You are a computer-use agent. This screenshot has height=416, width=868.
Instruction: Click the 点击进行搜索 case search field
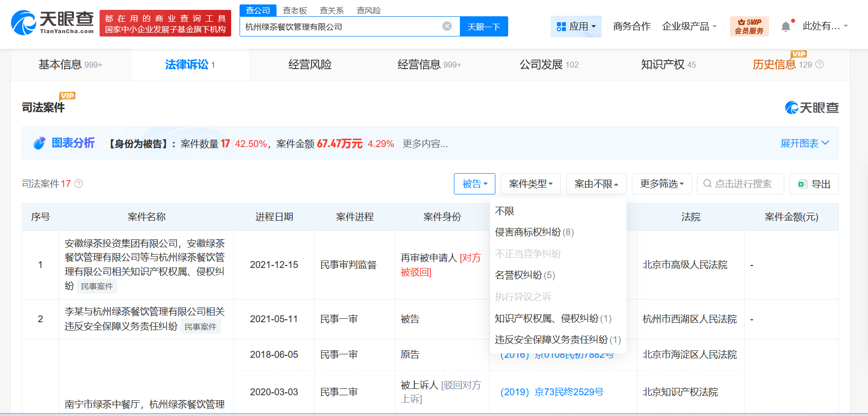[740, 184]
